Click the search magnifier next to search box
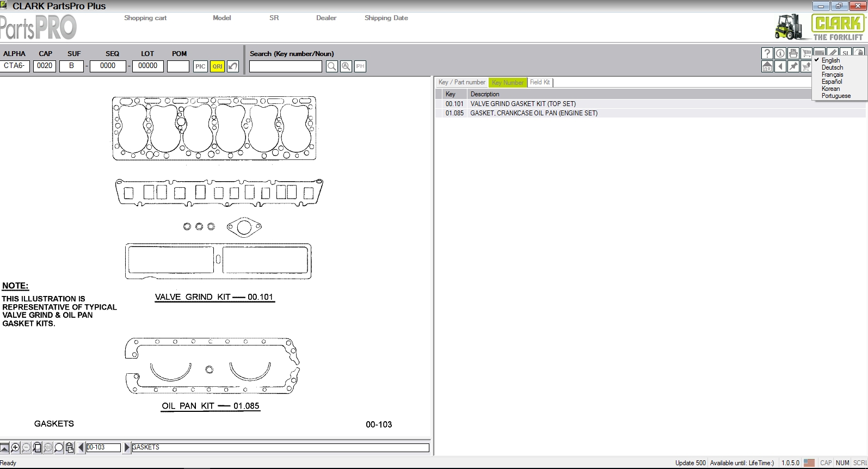The height and width of the screenshot is (469, 868). (x=331, y=66)
